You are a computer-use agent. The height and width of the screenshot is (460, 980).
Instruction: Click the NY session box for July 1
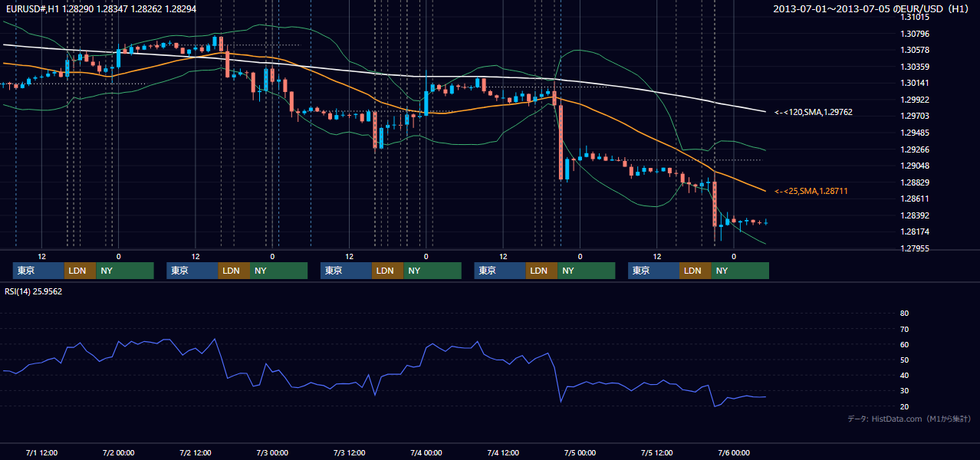[x=125, y=271]
